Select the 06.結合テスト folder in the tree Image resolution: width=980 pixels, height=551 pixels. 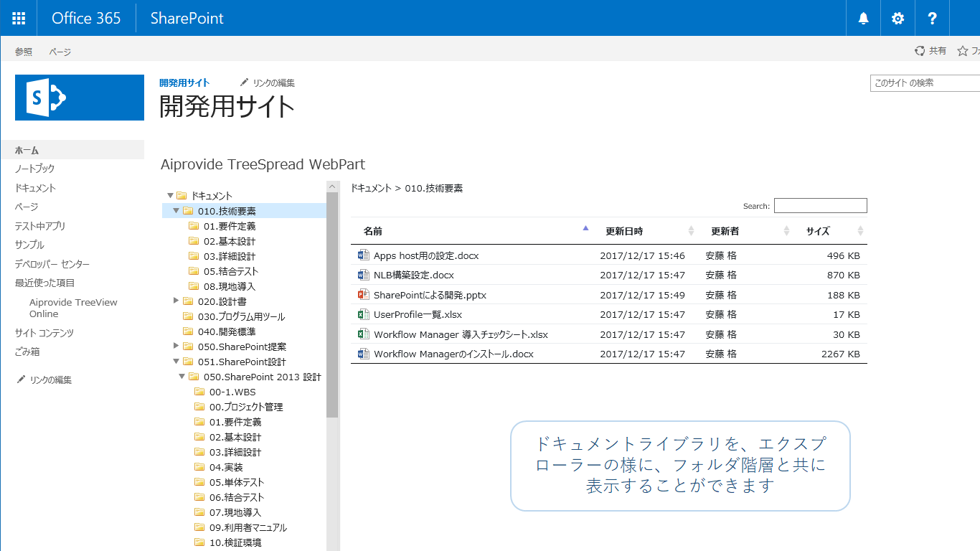[x=237, y=497]
